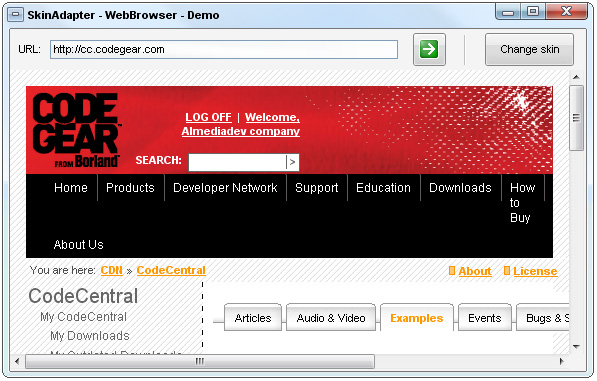Open the About link
The height and width of the screenshot is (381, 597).
(x=475, y=271)
